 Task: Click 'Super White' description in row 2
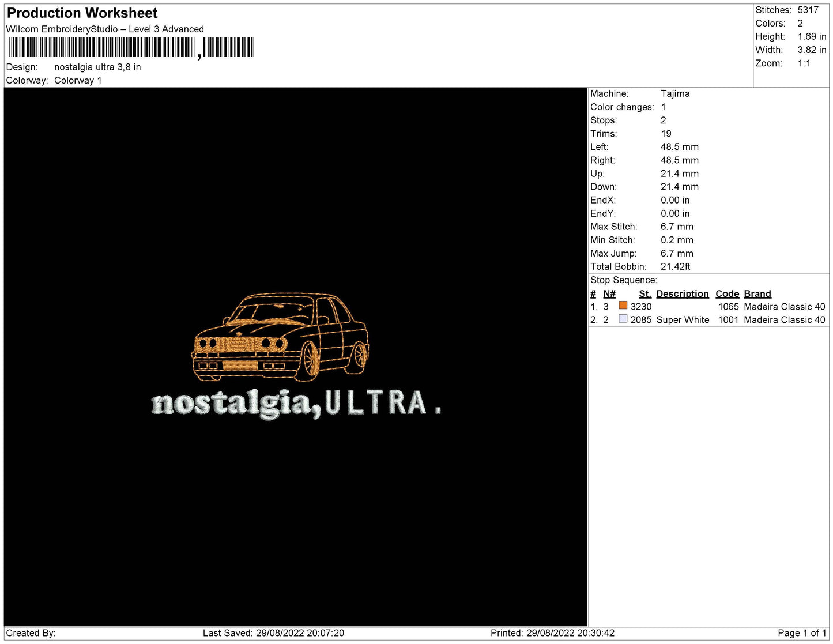[683, 320]
